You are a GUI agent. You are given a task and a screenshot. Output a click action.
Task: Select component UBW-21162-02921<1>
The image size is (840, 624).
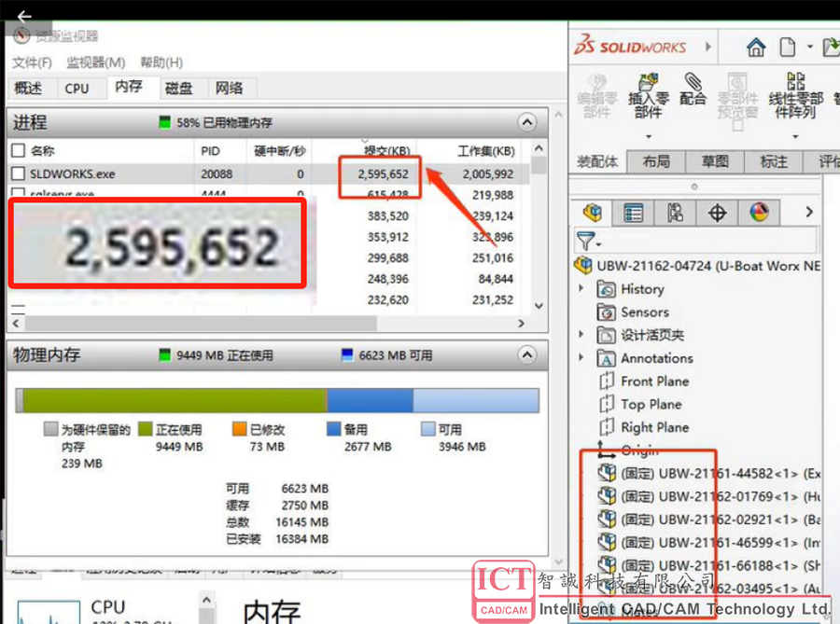point(709,520)
